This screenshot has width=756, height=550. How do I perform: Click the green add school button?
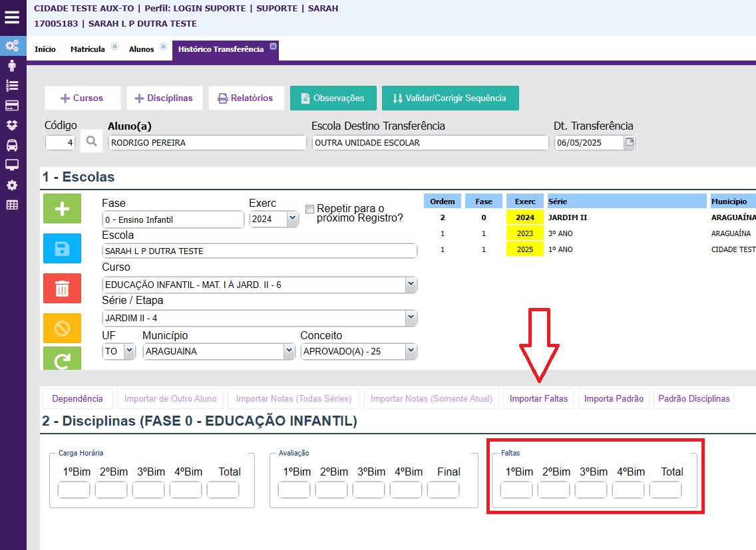coord(62,209)
